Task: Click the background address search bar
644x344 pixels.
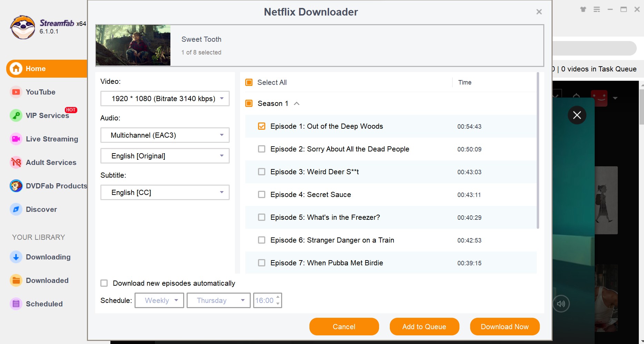Action: [x=594, y=48]
